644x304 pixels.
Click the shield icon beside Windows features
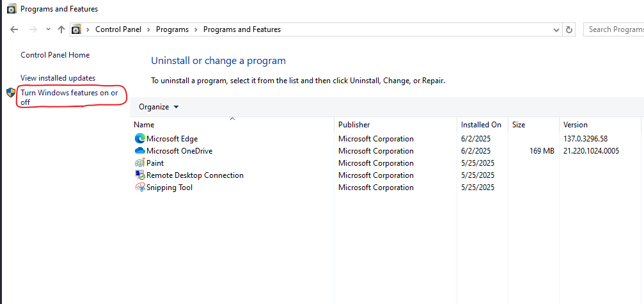click(11, 92)
